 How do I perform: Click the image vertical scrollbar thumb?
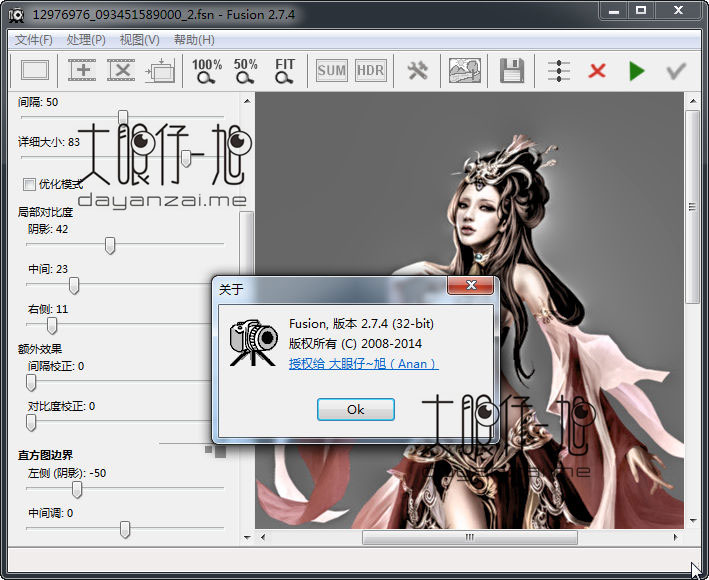[x=692, y=207]
